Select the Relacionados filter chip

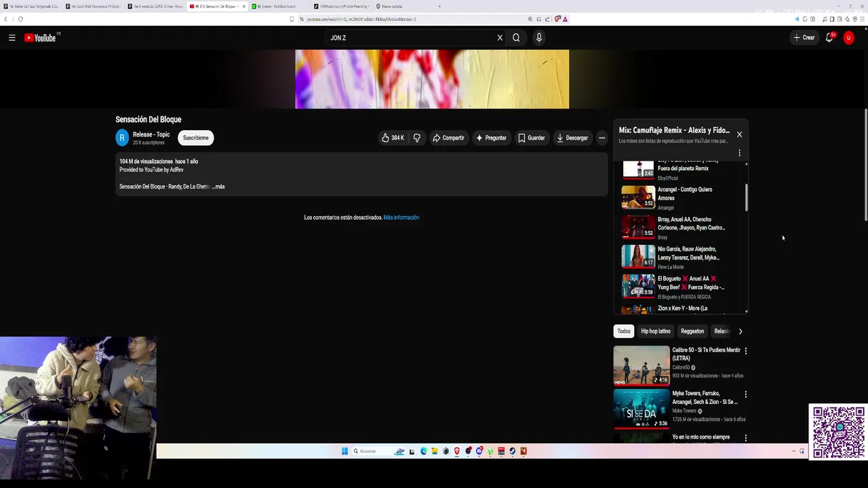[x=722, y=331]
